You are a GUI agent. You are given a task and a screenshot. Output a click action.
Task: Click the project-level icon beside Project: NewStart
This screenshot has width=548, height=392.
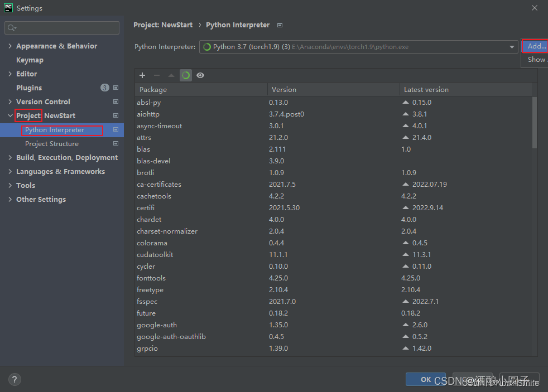pyautogui.click(x=116, y=115)
